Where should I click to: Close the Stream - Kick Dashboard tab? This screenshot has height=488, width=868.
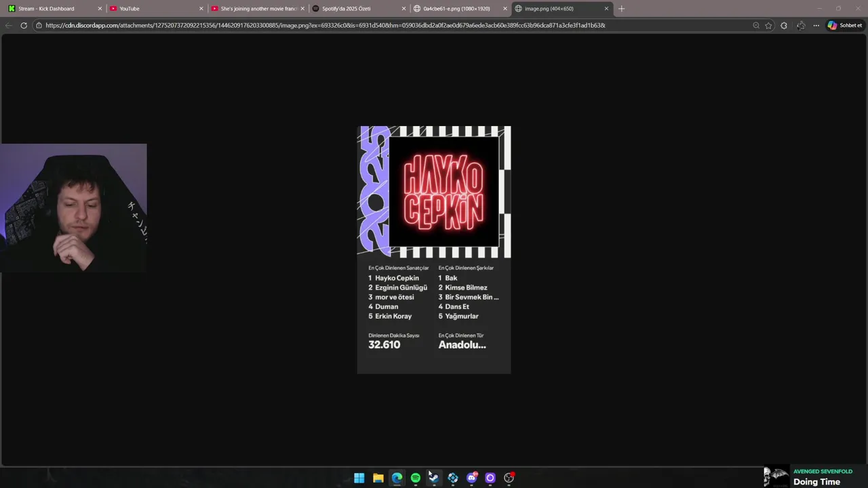coord(100,9)
